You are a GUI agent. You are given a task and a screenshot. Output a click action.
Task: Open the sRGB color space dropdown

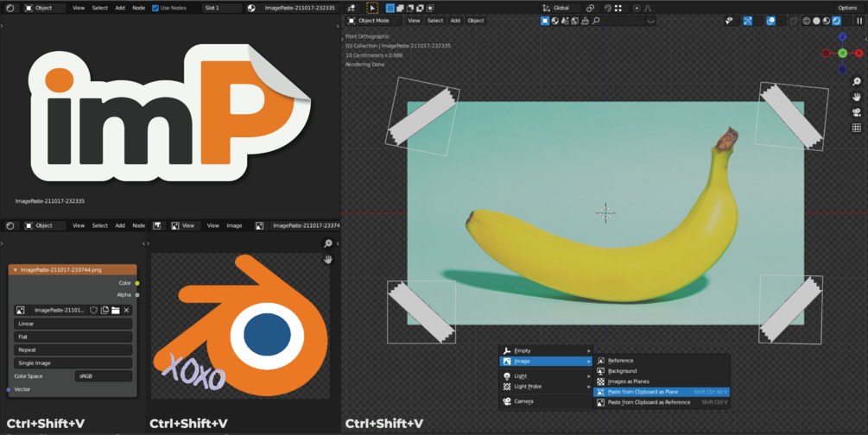point(104,375)
